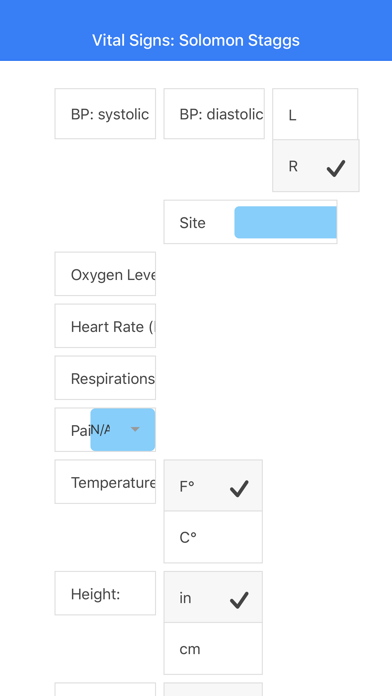392x696 pixels.
Task: Click the checkmark beside in
Action: 239,600
